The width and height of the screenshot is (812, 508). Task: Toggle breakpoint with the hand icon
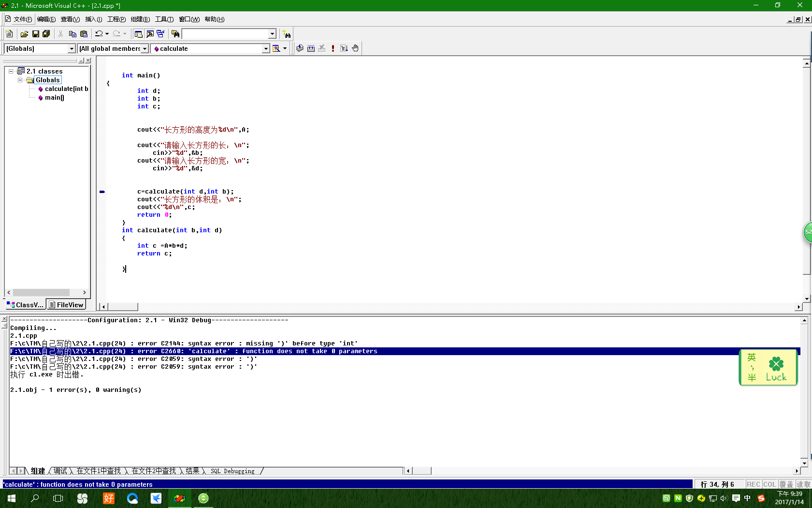(355, 48)
